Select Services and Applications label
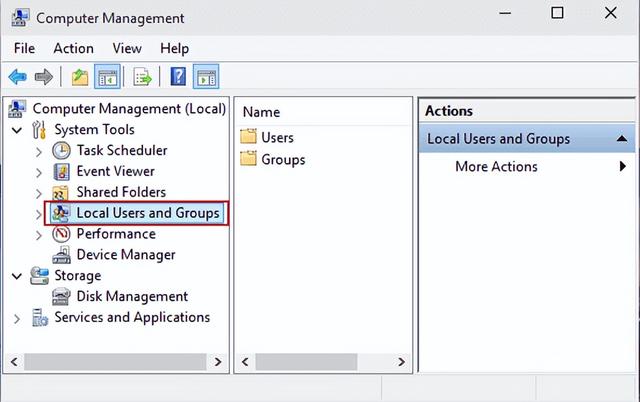The width and height of the screenshot is (640, 402). click(132, 318)
